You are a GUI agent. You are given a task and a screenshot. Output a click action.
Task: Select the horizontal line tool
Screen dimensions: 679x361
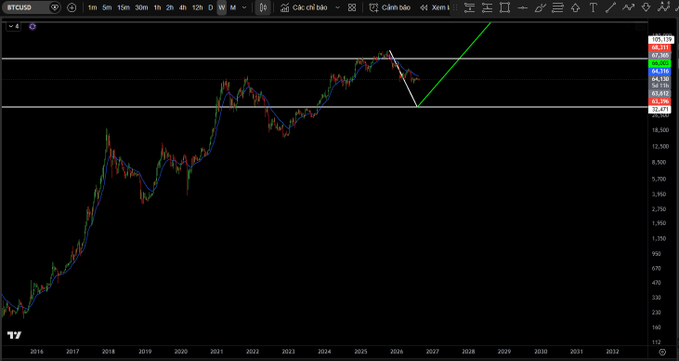tap(522, 7)
